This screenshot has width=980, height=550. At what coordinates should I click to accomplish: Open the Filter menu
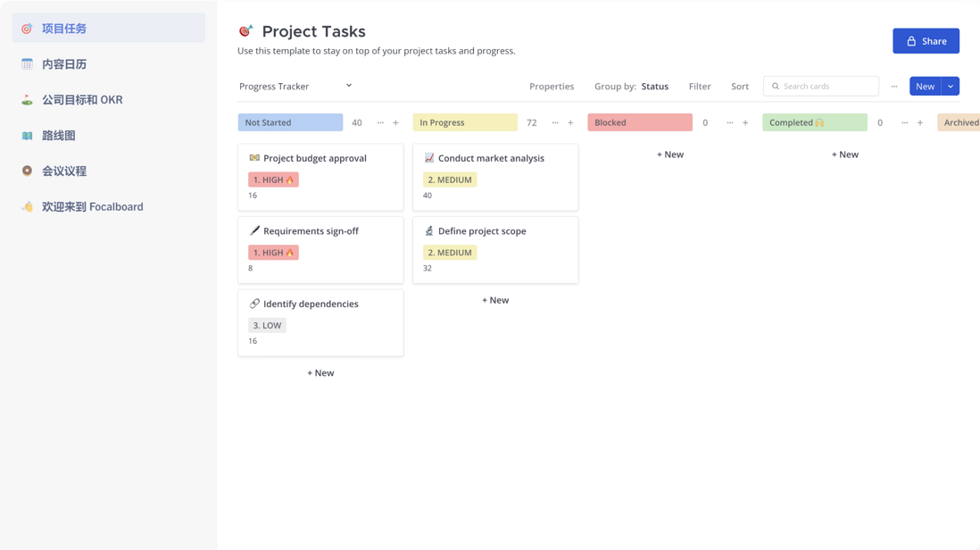tap(700, 87)
